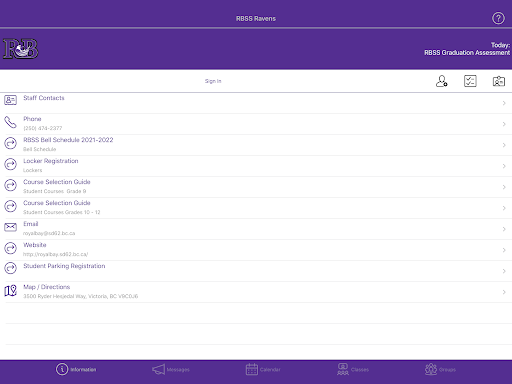Tap the RBSS Graduation Assessment event text

[467, 53]
